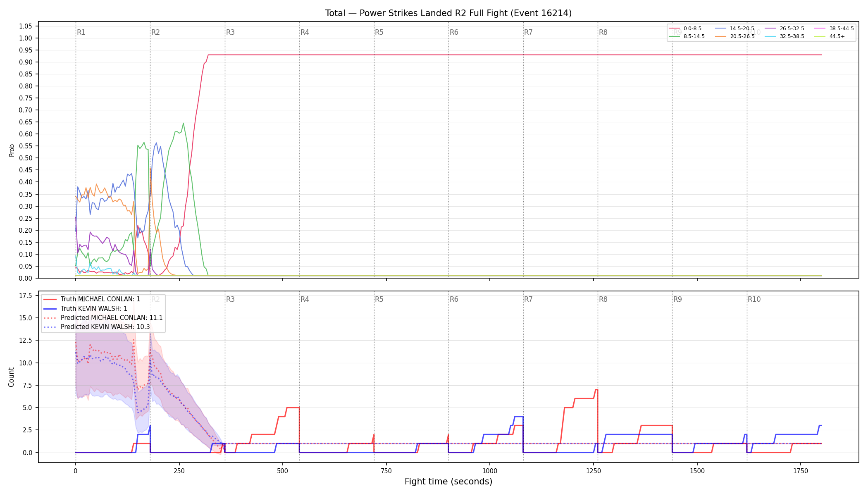Click the orange line swatch beside '20.5-26.5'

pyautogui.click(x=720, y=36)
